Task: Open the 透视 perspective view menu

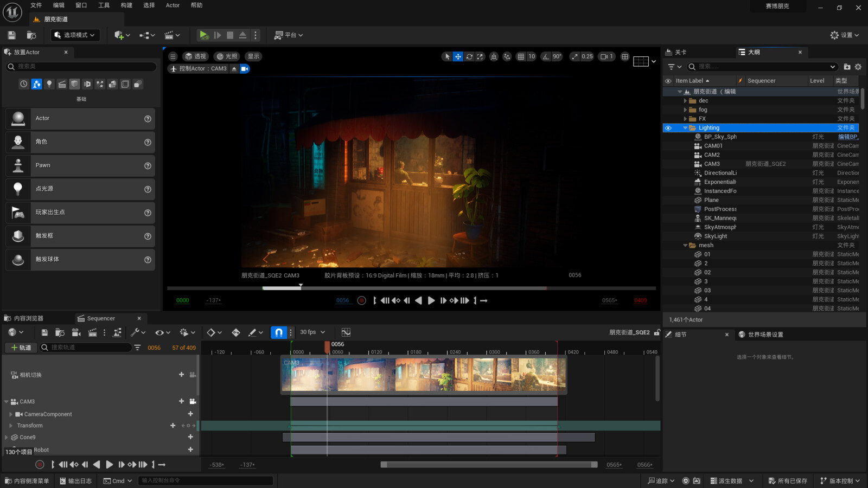Action: tap(195, 56)
